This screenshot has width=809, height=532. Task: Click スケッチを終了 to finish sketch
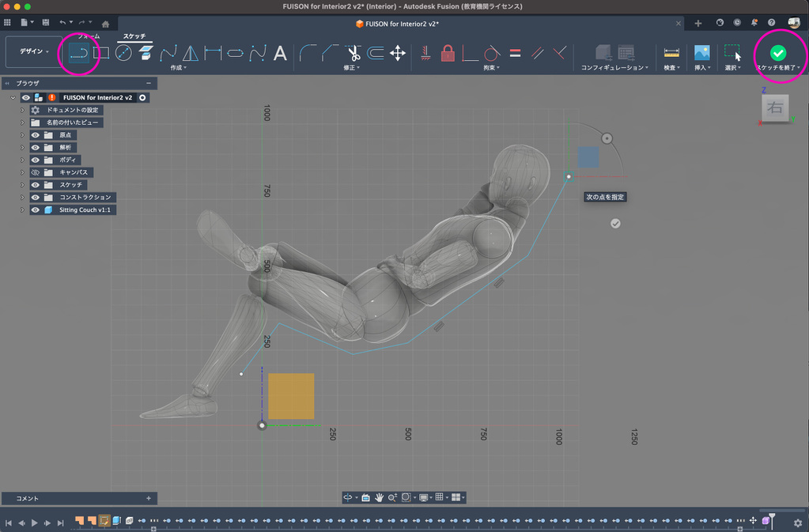point(778,53)
